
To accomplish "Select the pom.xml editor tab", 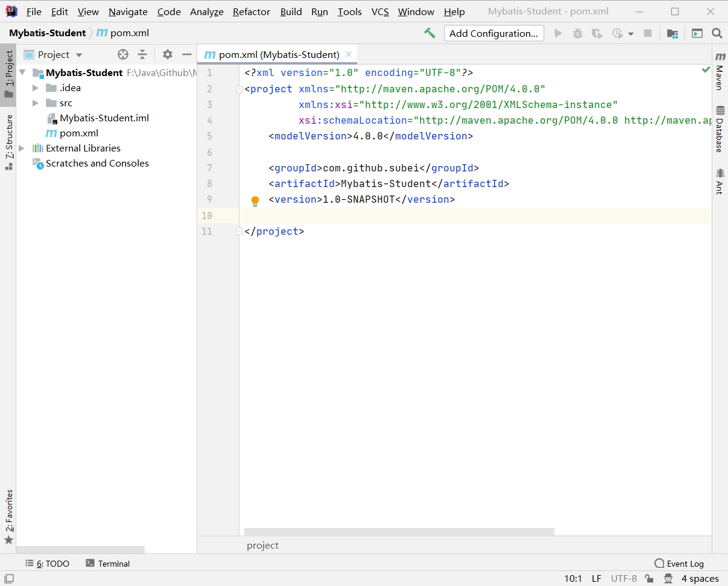I will (277, 55).
